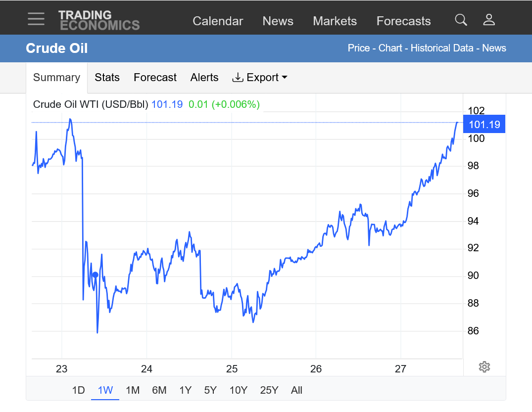532x412 pixels.
Task: Switch to the Stats tab
Action: pos(107,78)
